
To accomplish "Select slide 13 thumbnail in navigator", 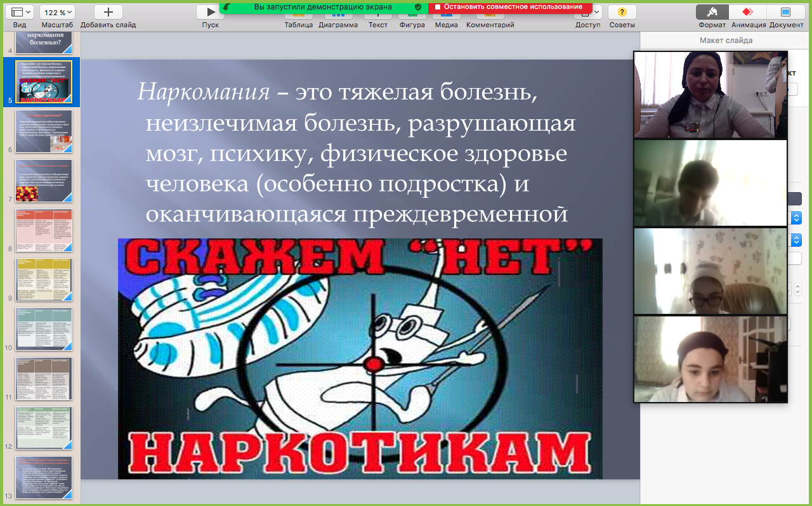I will (x=44, y=477).
